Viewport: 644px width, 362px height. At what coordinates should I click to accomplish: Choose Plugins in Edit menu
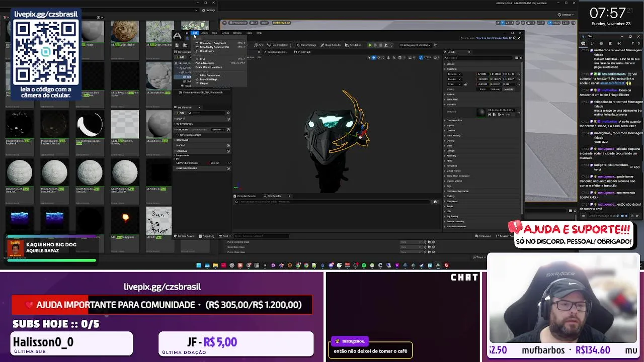point(204,83)
